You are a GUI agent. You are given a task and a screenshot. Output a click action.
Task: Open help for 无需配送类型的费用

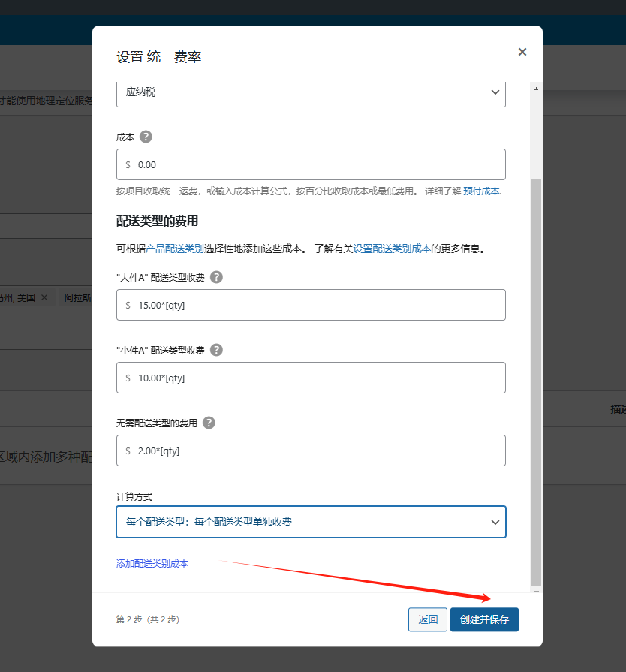tap(209, 423)
